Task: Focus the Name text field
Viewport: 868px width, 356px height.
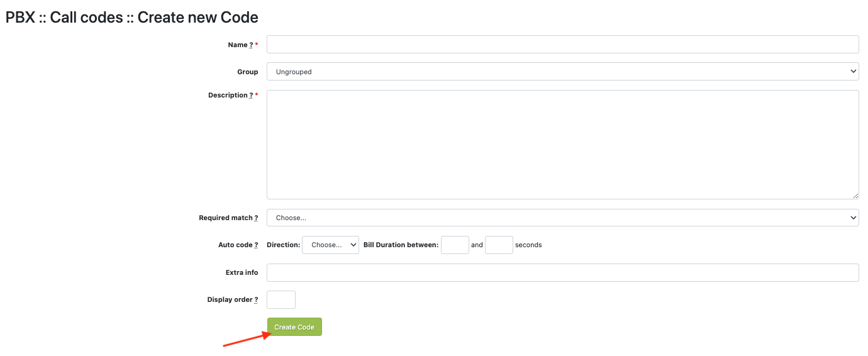Action: pos(562,45)
